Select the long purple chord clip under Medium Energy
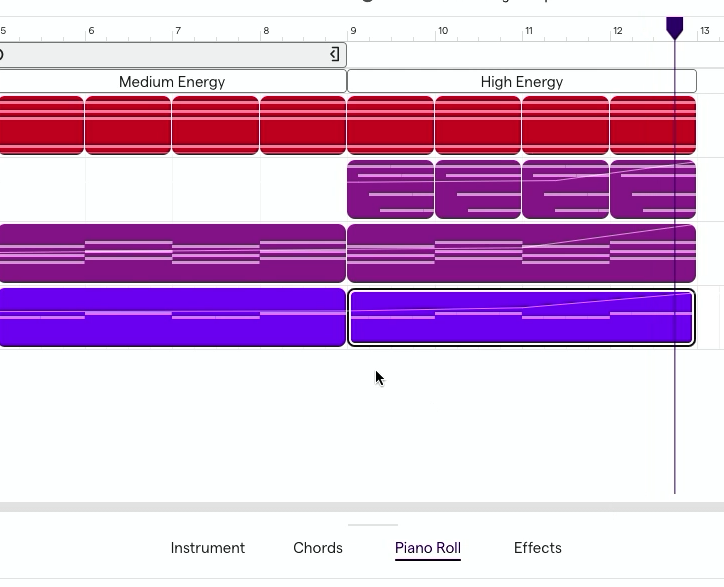 (x=172, y=254)
